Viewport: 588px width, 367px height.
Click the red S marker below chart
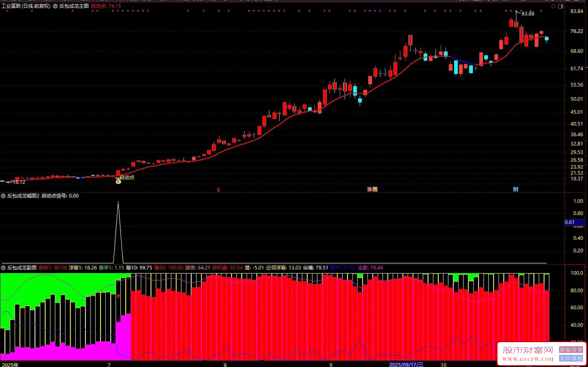(x=218, y=189)
